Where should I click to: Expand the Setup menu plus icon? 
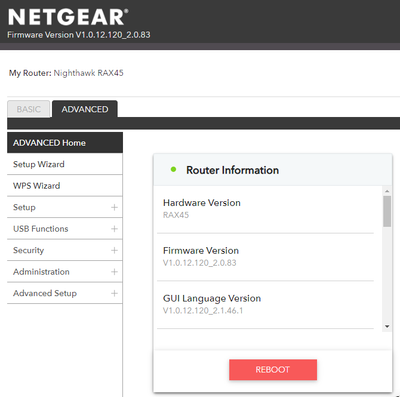coord(114,207)
